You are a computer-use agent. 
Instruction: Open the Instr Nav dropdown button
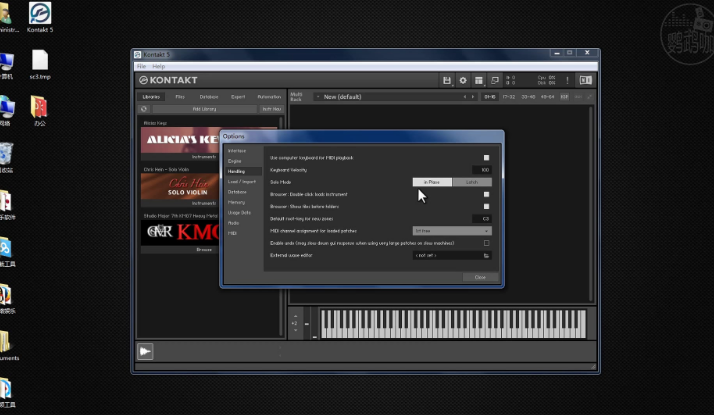[x=271, y=109]
